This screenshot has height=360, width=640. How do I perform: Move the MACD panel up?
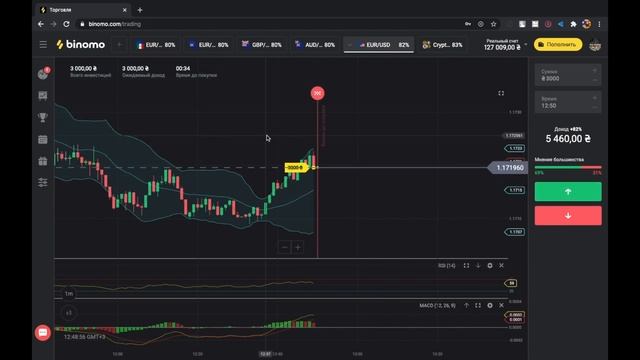pos(466,305)
